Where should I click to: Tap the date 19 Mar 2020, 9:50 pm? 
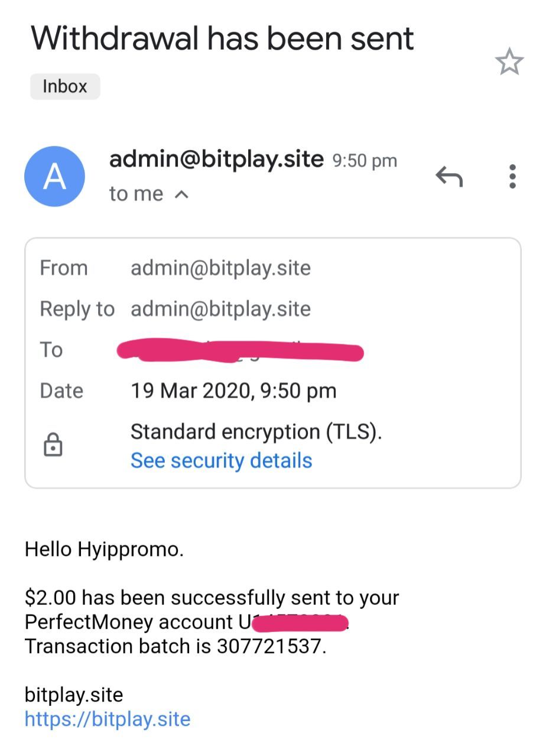[233, 390]
